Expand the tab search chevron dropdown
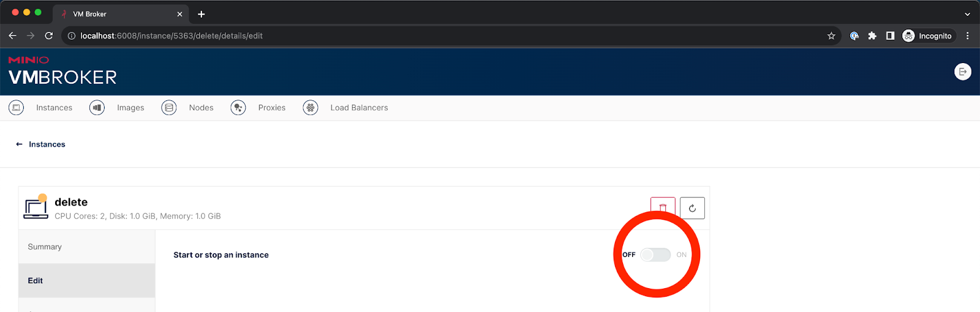Viewport: 980px width, 312px height. [x=967, y=14]
